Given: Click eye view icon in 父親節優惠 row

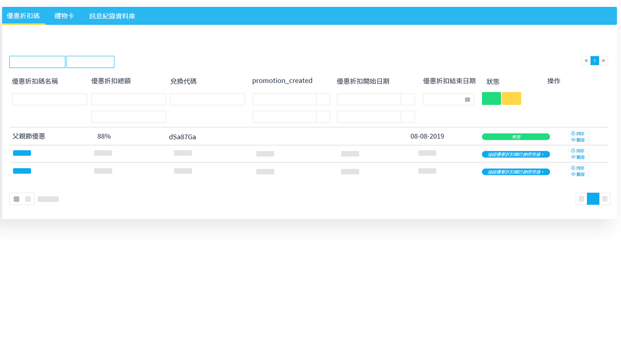Looking at the screenshot, I should [573, 140].
